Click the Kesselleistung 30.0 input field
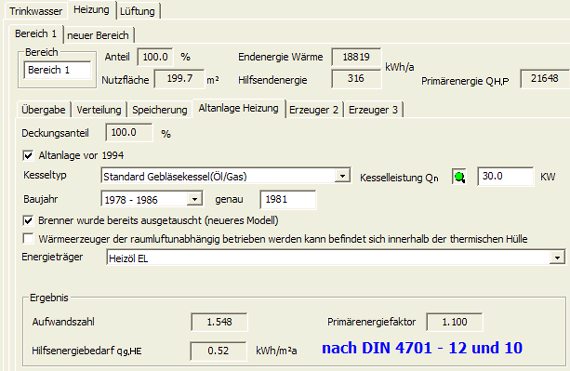570x371 pixels. (506, 176)
